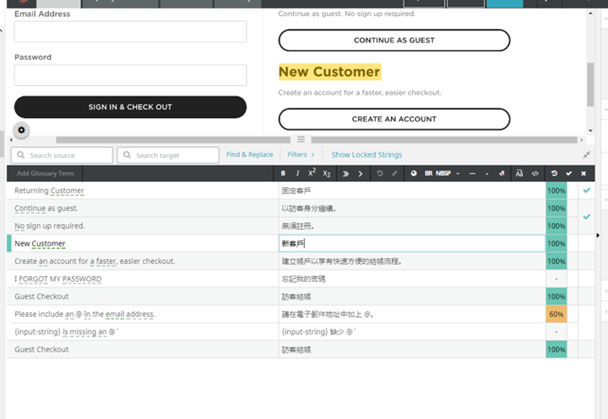The image size is (608, 419).
Task: Open Find & Replace
Action: (249, 155)
